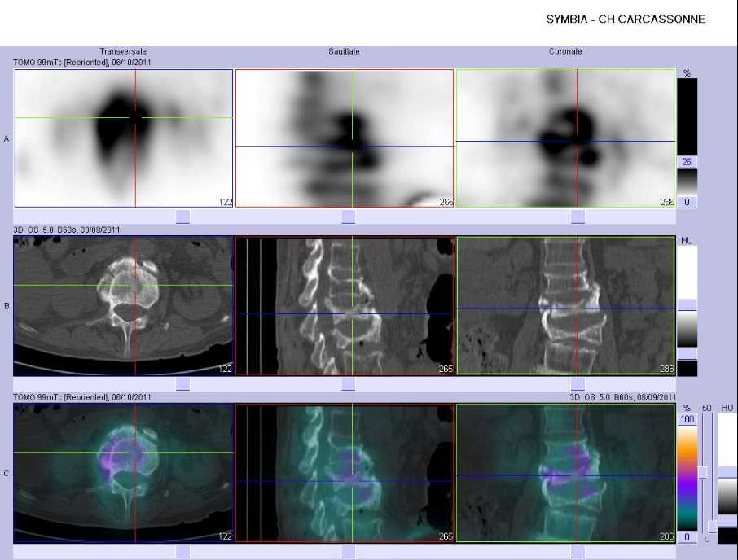738x560 pixels.
Task: Click slice number 122 in row A transversal view
Action: coord(226,202)
